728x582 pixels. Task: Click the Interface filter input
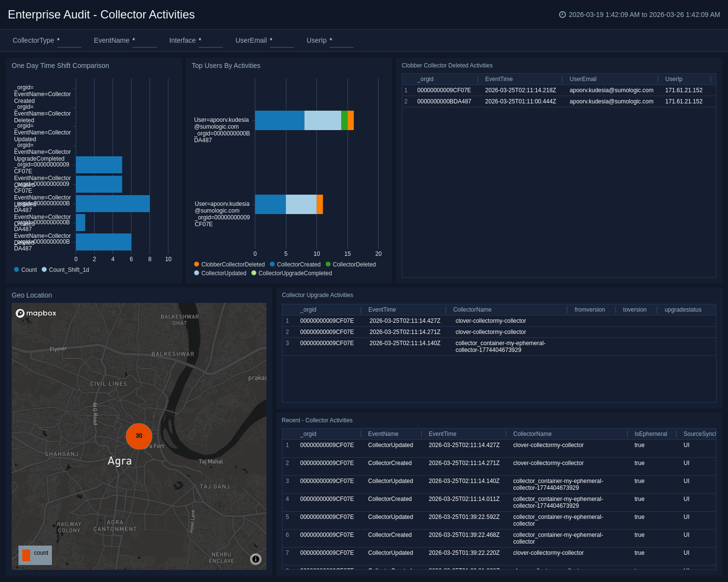point(210,41)
